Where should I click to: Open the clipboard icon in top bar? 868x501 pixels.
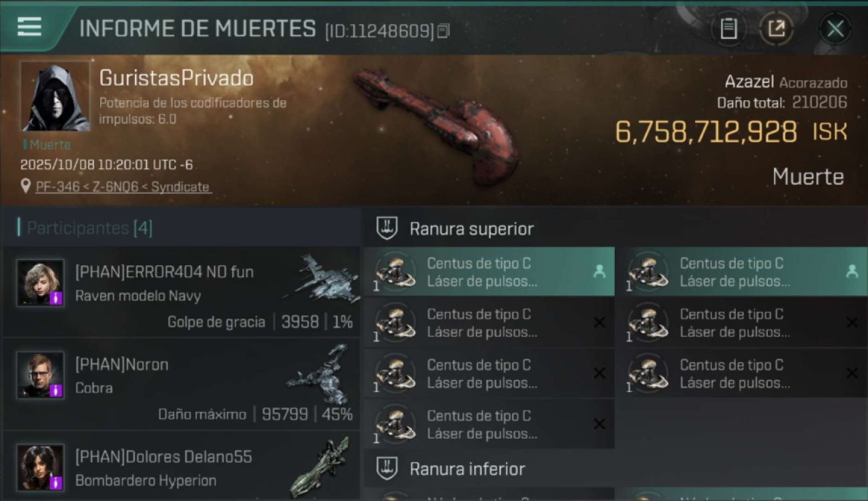[728, 29]
